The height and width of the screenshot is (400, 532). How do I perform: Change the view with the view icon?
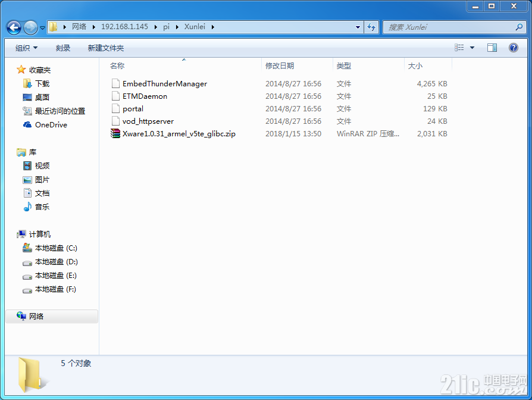coord(459,48)
